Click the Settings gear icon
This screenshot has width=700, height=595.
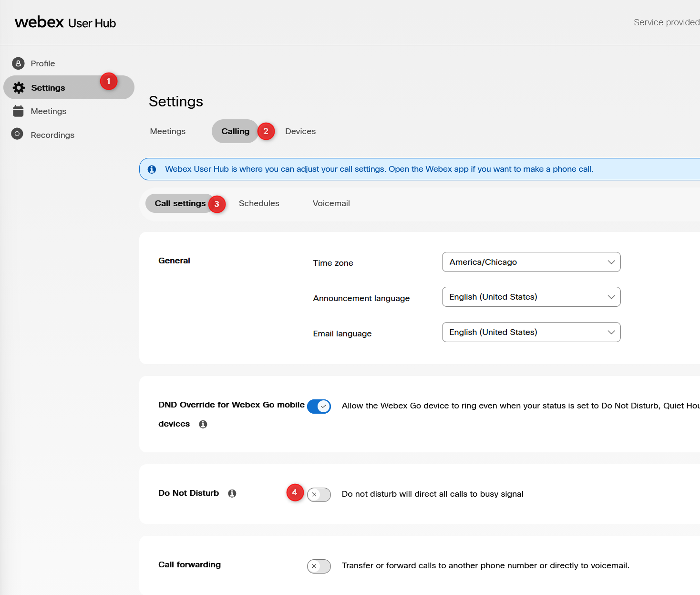19,88
